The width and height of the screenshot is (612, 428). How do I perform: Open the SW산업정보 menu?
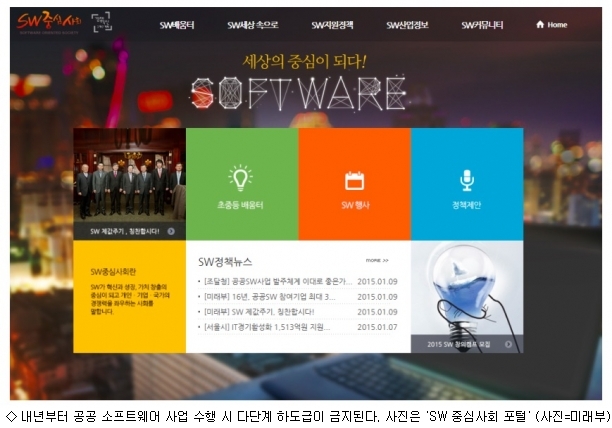(x=407, y=25)
